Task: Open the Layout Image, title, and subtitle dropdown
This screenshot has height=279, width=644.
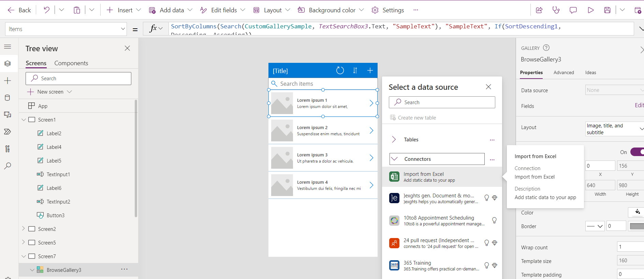Action: 615,129
